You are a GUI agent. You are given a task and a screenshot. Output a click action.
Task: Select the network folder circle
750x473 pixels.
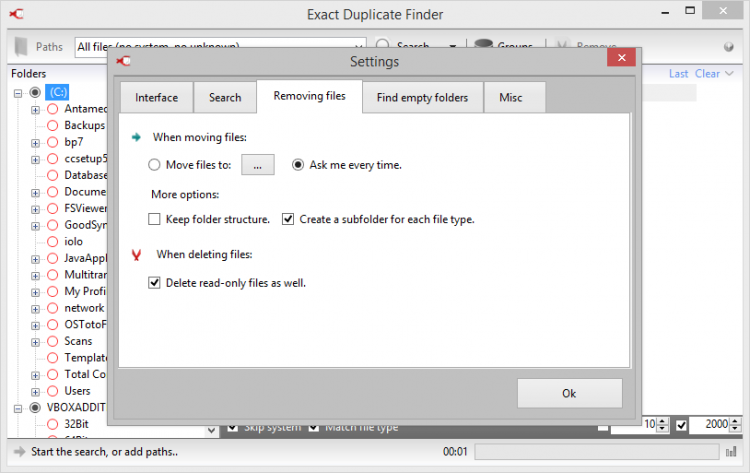tap(53, 308)
